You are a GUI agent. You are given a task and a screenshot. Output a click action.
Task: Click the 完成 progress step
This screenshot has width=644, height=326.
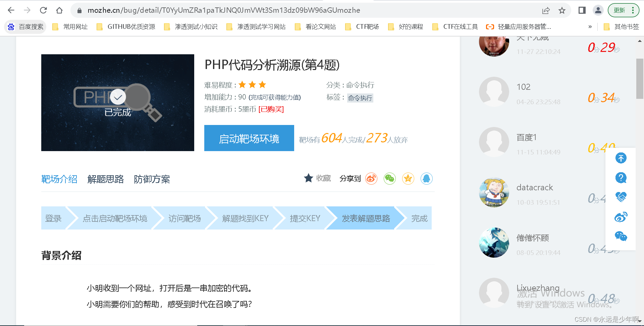click(419, 218)
